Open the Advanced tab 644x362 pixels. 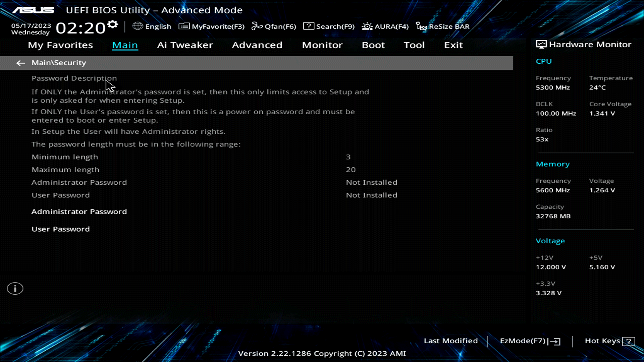coord(257,45)
